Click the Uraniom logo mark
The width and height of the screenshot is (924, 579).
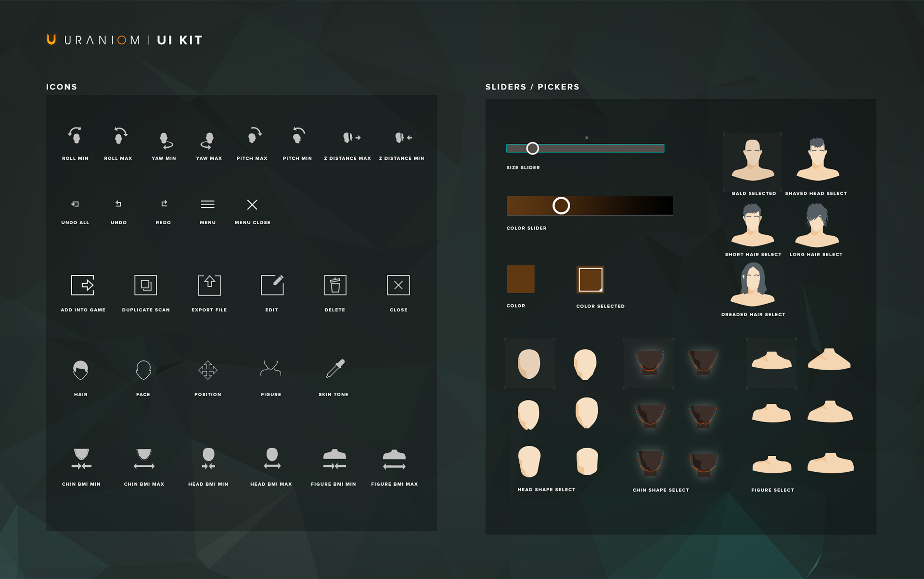tap(51, 39)
